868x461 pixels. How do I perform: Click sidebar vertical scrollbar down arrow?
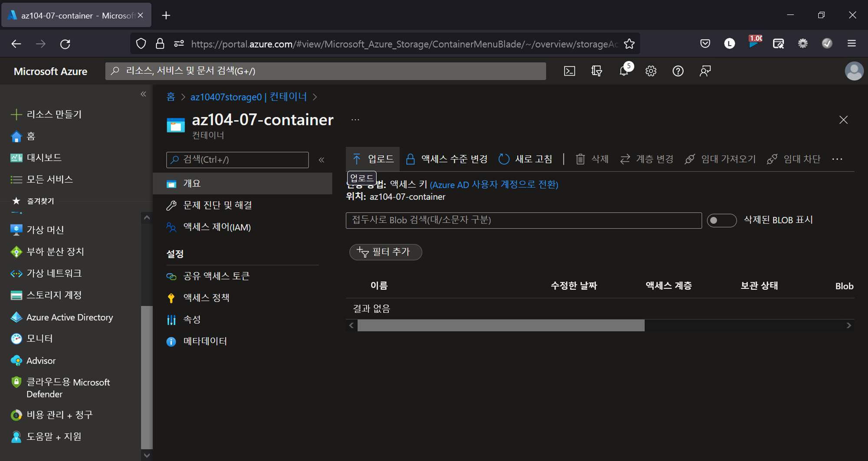[x=147, y=455]
